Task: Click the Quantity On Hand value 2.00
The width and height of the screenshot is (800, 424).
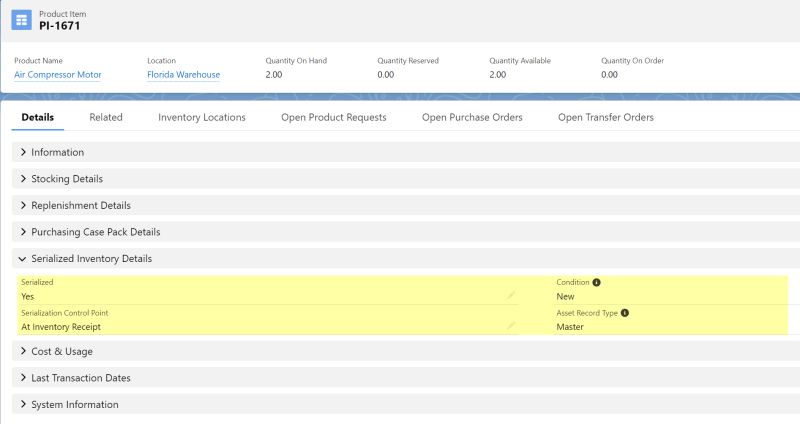Action: (x=273, y=74)
